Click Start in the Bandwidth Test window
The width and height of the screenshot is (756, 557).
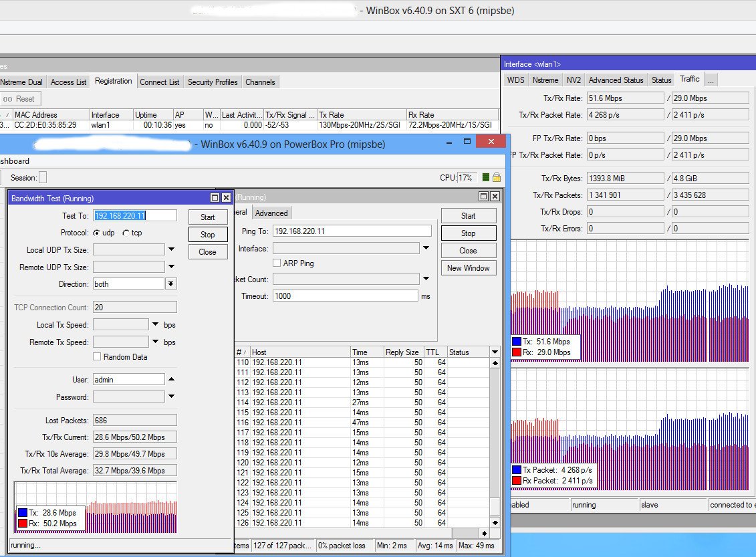(x=208, y=217)
